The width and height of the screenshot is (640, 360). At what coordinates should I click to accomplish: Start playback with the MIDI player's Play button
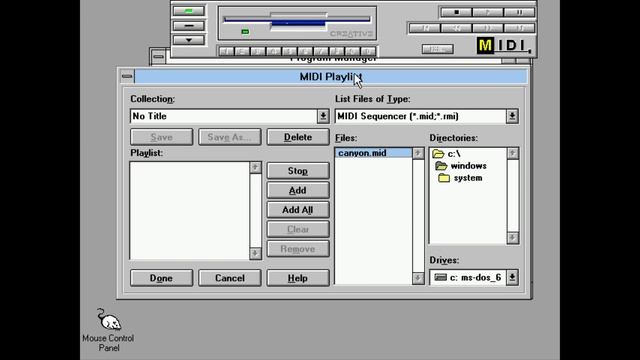488,12
